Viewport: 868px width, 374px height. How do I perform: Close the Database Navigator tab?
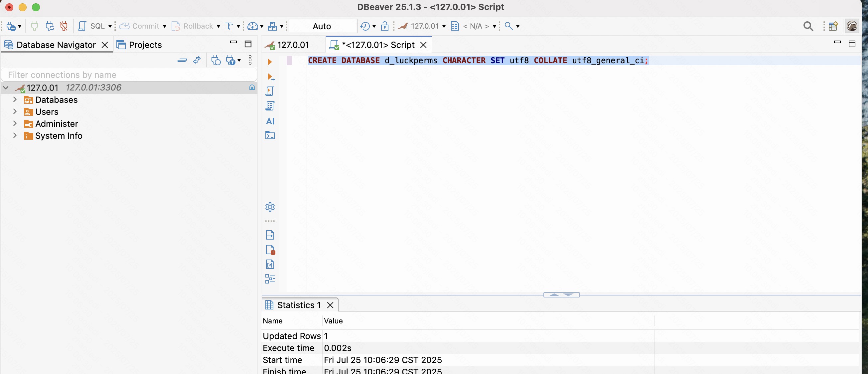(x=105, y=45)
